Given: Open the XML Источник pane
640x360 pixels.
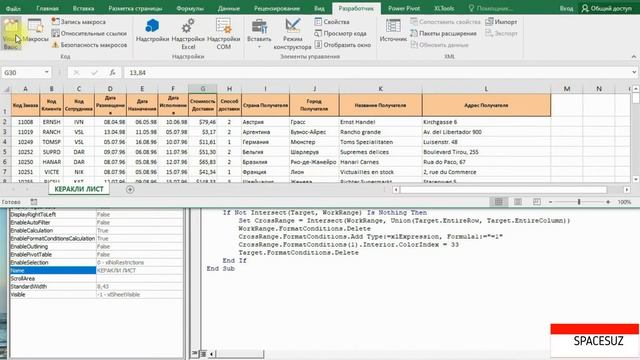Looking at the screenshot, I should [x=393, y=31].
